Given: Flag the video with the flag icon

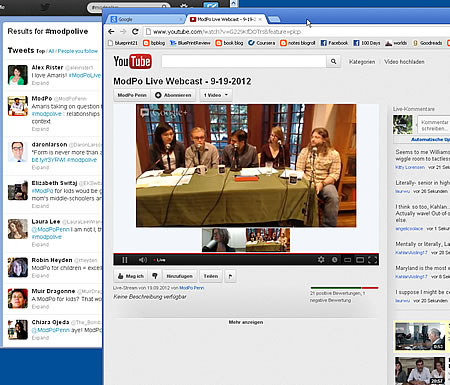Looking at the screenshot, I should click(230, 276).
